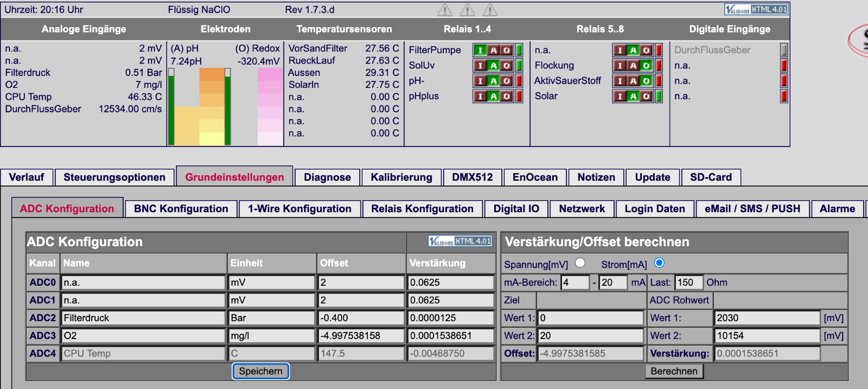This screenshot has height=389, width=868.
Task: Go to the DMX512 tab
Action: pyautogui.click(x=473, y=177)
